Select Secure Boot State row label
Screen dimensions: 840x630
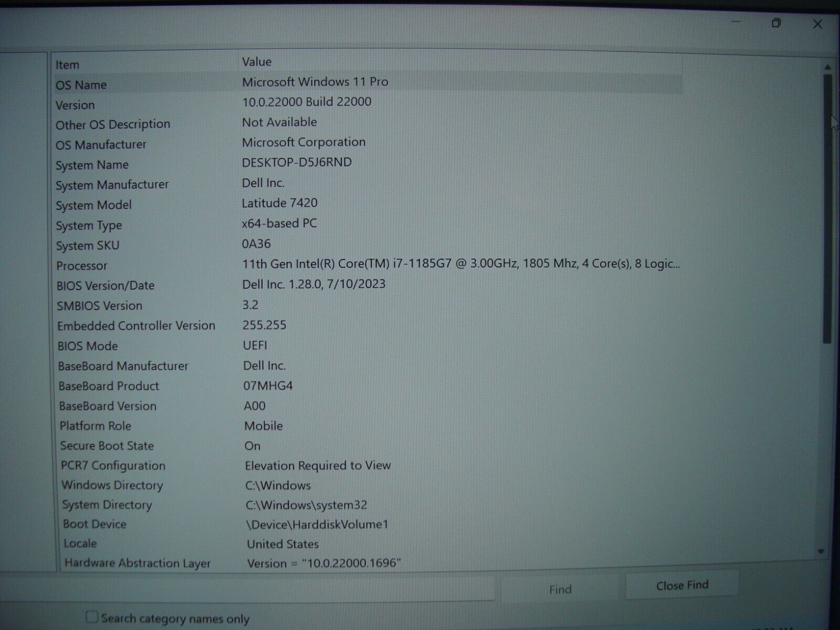click(x=107, y=446)
